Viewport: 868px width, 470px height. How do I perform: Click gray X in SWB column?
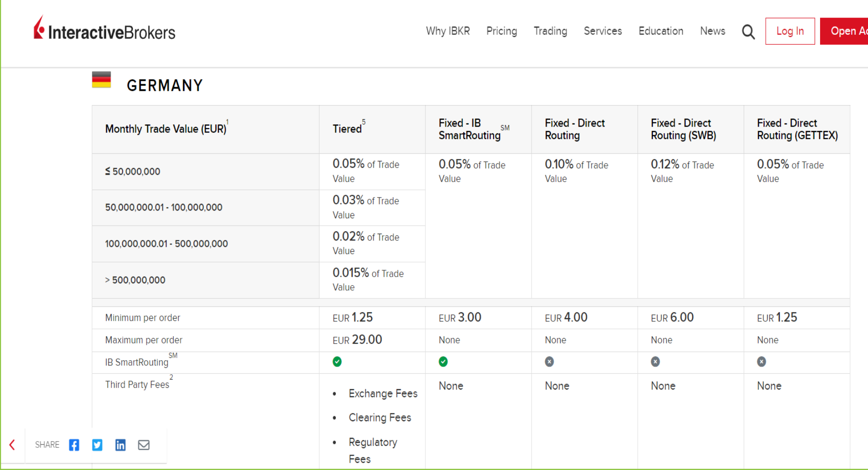tap(655, 362)
